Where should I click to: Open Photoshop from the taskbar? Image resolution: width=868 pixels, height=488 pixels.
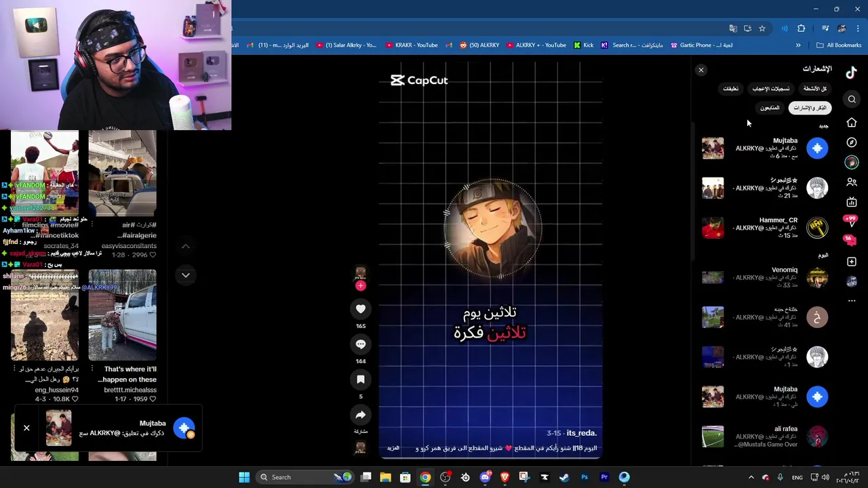click(585, 477)
